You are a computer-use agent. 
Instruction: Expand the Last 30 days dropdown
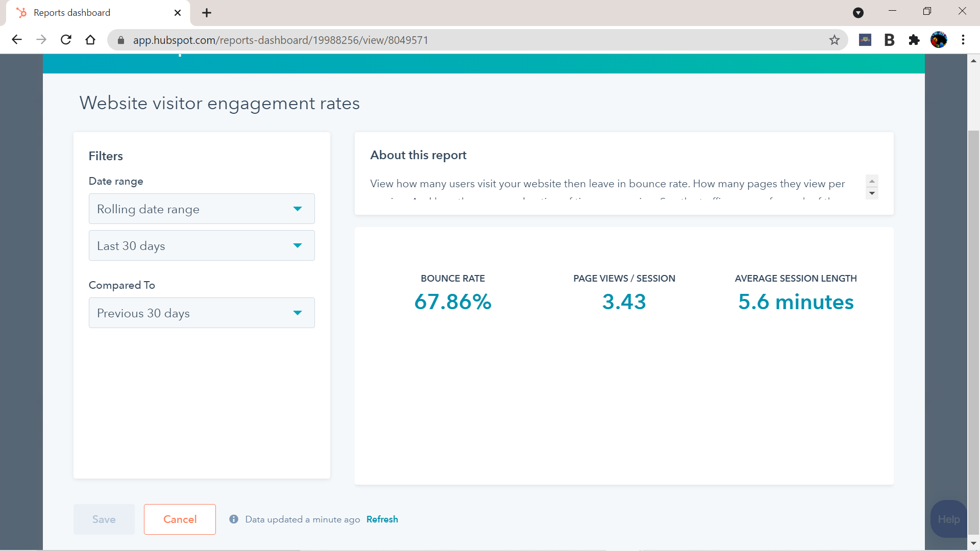202,245
